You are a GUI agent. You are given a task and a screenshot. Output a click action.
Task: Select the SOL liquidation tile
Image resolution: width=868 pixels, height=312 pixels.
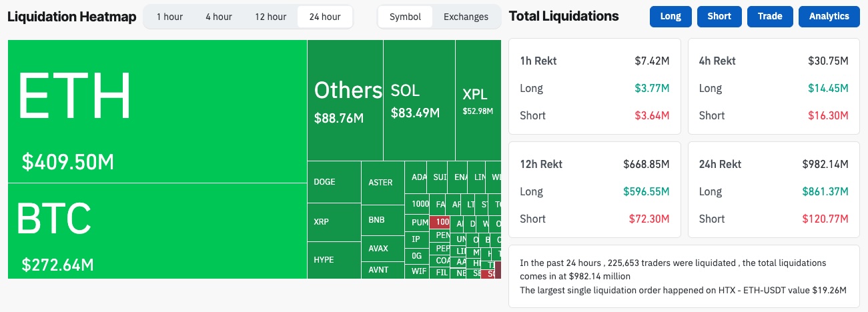pyautogui.click(x=419, y=100)
